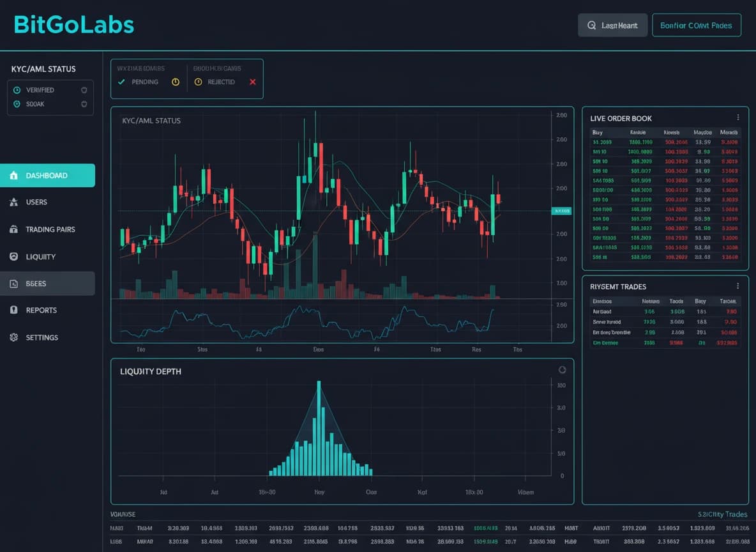This screenshot has height=552, width=756.
Task: Open the Live Order Book options menu
Action: coord(737,117)
